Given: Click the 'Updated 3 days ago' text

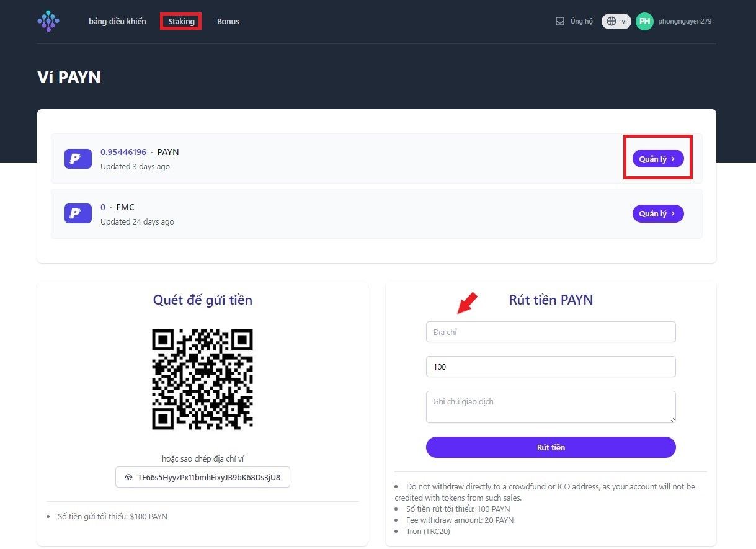Looking at the screenshot, I should [x=135, y=167].
